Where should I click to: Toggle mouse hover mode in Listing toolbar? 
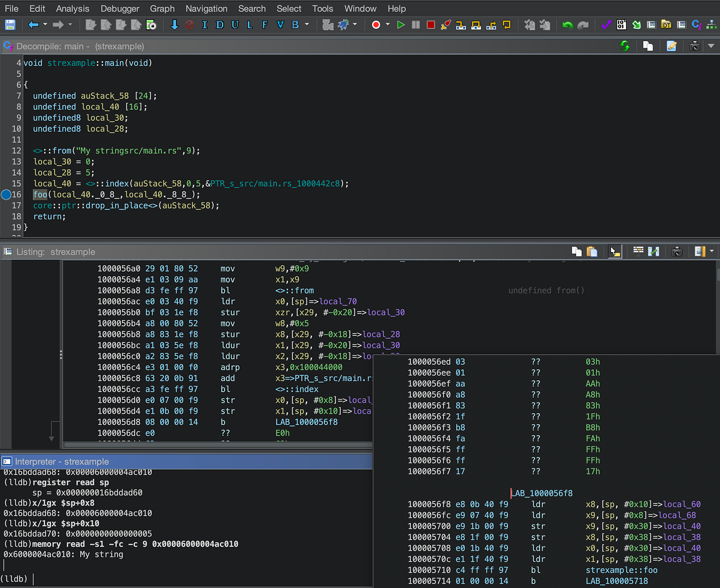(615, 252)
